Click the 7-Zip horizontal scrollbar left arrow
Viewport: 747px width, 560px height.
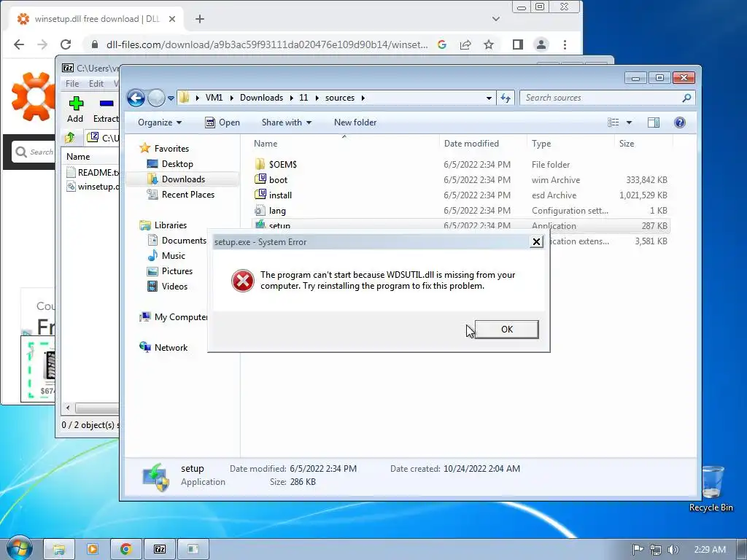(68, 408)
